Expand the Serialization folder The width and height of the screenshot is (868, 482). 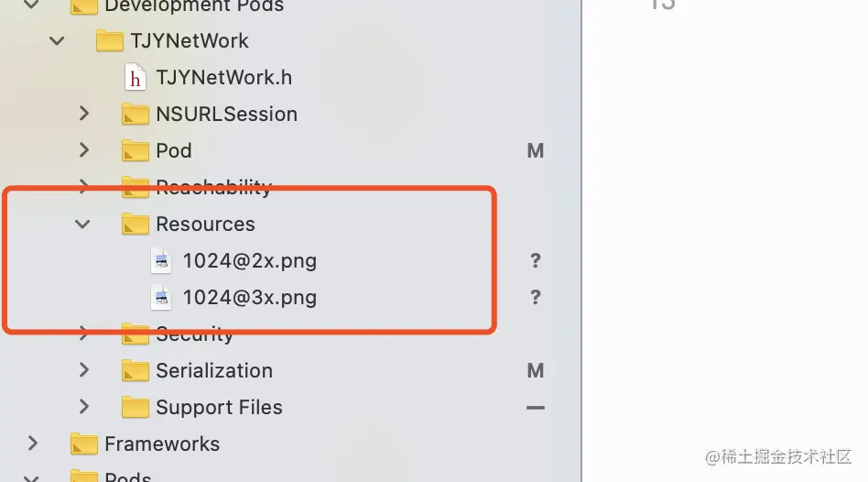pos(84,370)
